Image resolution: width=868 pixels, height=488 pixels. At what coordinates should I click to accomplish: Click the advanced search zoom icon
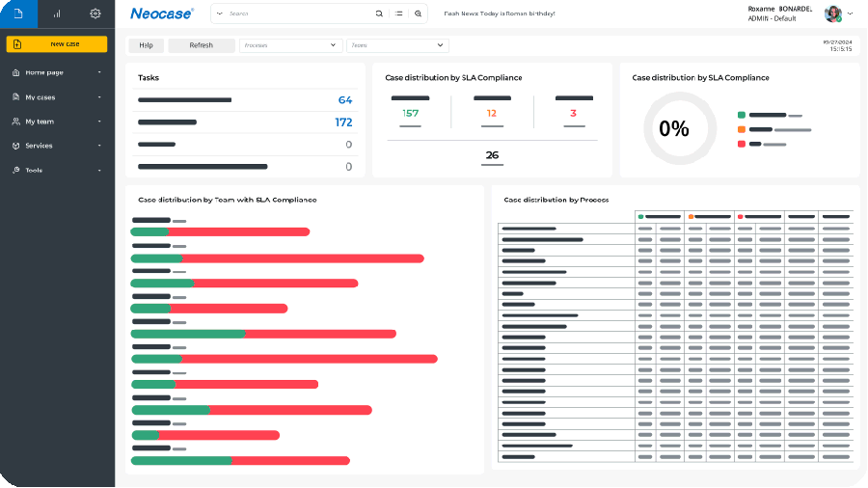point(418,14)
